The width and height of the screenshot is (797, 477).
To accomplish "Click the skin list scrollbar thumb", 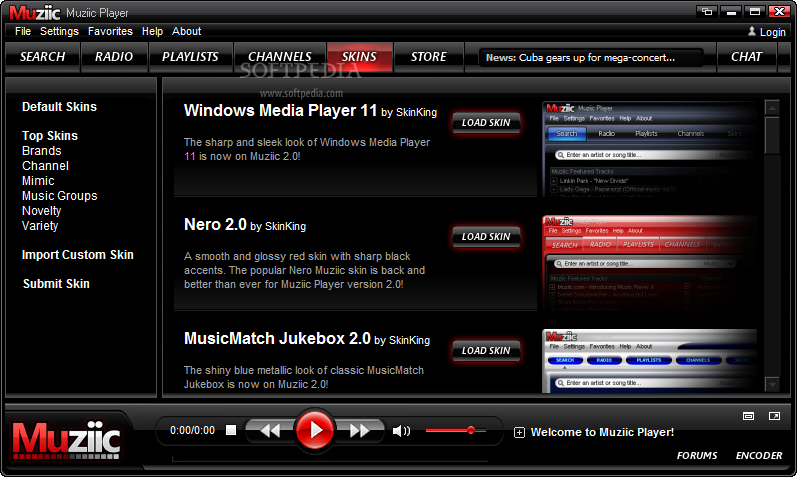I will coord(772,135).
